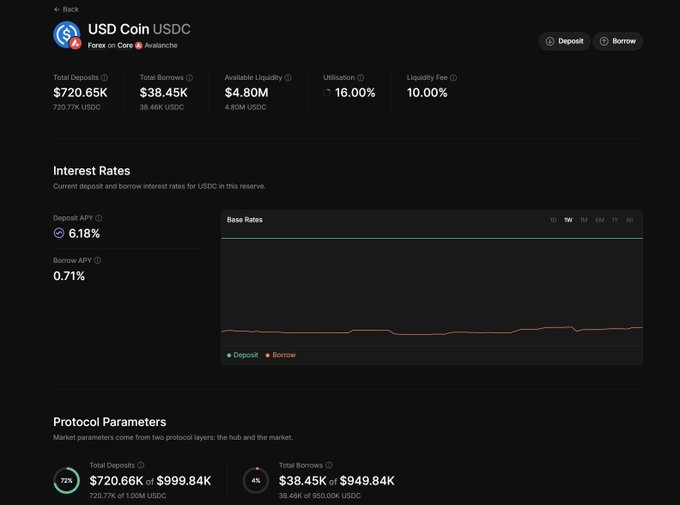Screen dimensions: 680x505
Task: Select the 6M chart range
Action: [x=599, y=220]
